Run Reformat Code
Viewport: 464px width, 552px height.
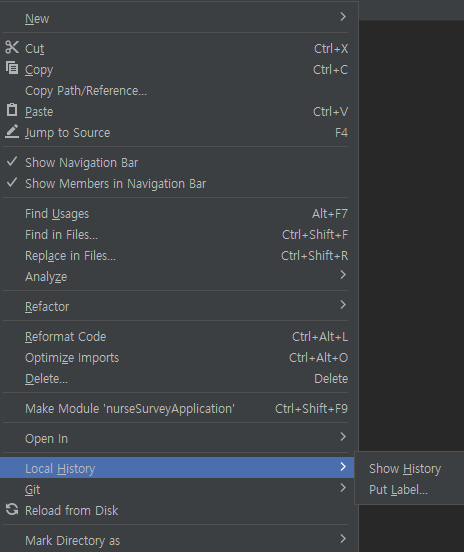click(177, 337)
